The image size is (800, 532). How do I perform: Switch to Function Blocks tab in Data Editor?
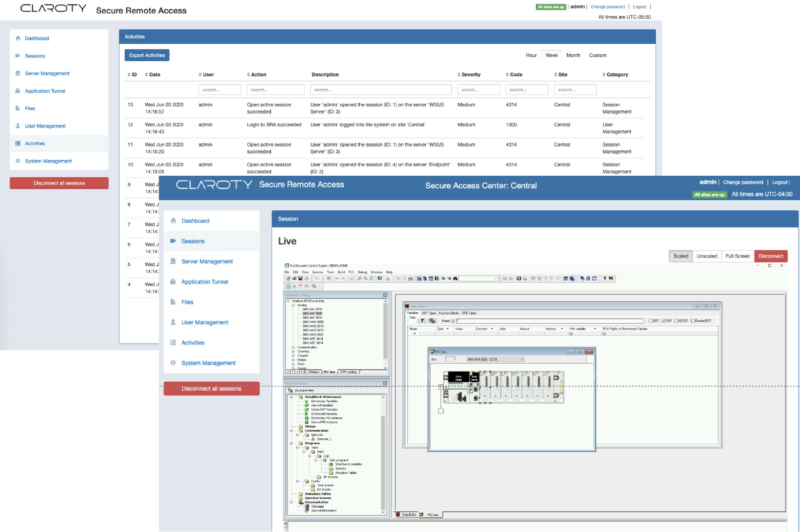[x=449, y=313]
